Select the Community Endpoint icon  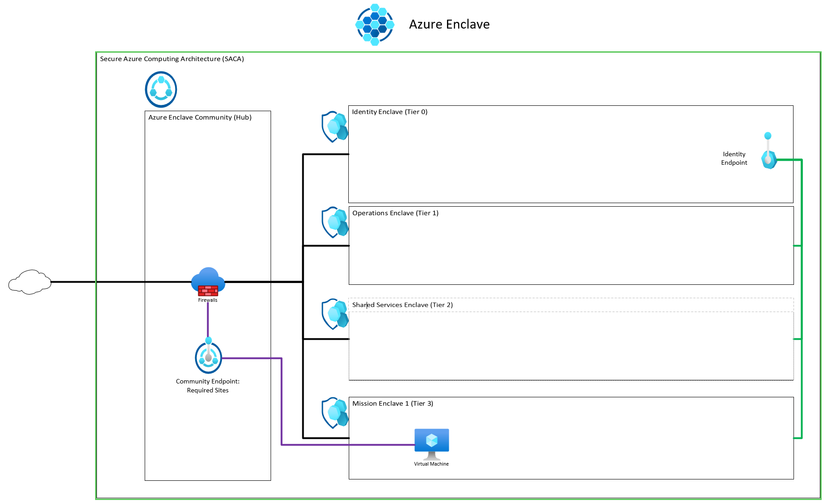click(209, 355)
